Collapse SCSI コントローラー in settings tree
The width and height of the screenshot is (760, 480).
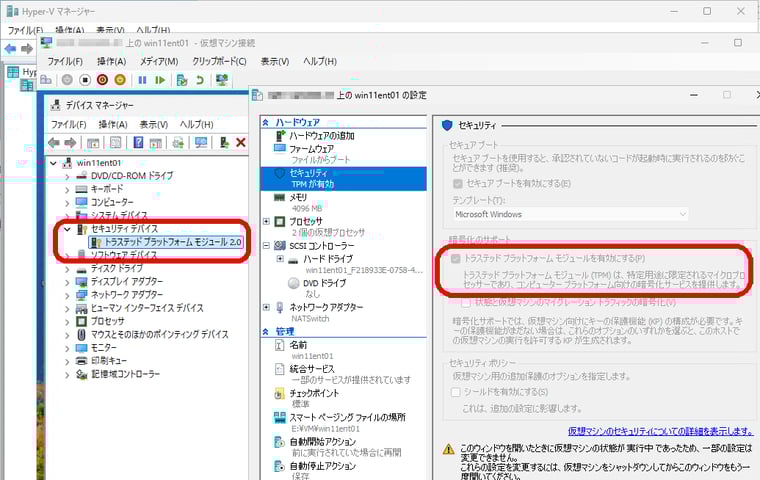click(266, 246)
